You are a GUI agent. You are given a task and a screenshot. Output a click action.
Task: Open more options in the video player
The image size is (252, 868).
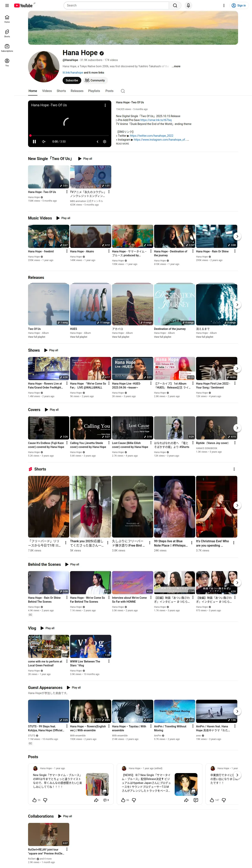click(x=105, y=105)
